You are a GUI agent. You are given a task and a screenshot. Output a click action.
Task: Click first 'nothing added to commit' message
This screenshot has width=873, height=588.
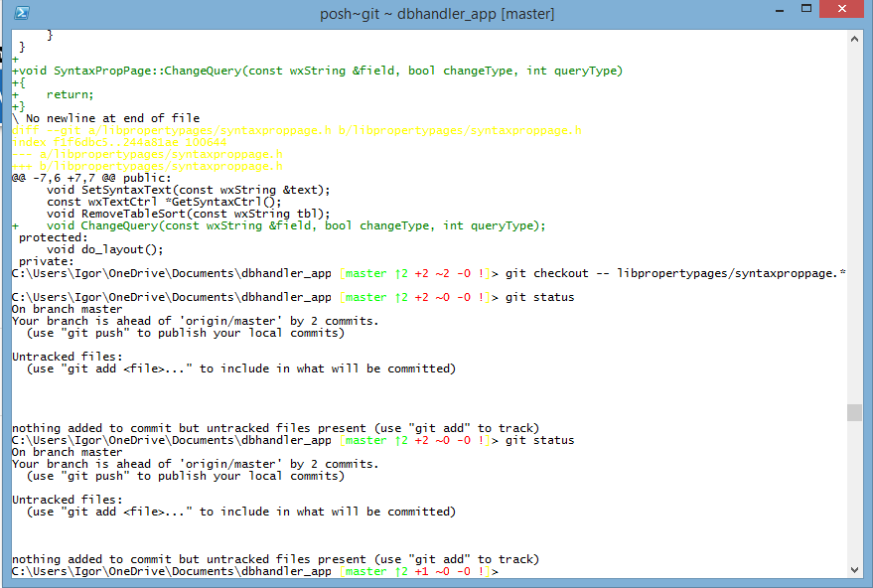275,428
